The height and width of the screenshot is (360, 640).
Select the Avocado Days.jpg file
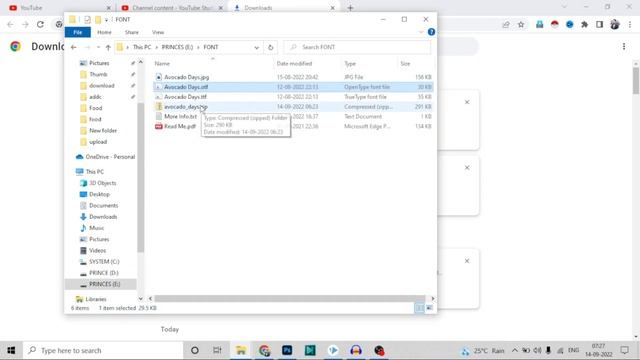click(x=187, y=77)
